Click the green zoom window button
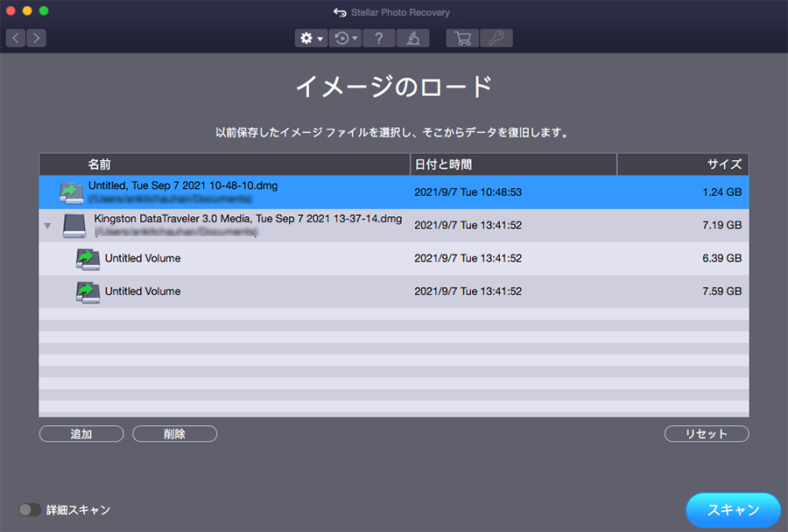The image size is (788, 532). (44, 10)
